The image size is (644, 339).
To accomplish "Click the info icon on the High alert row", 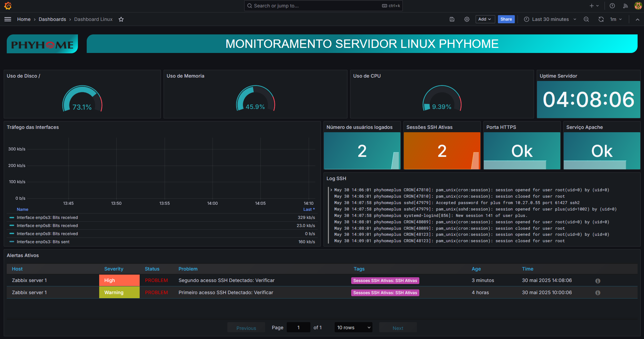I will [598, 281].
